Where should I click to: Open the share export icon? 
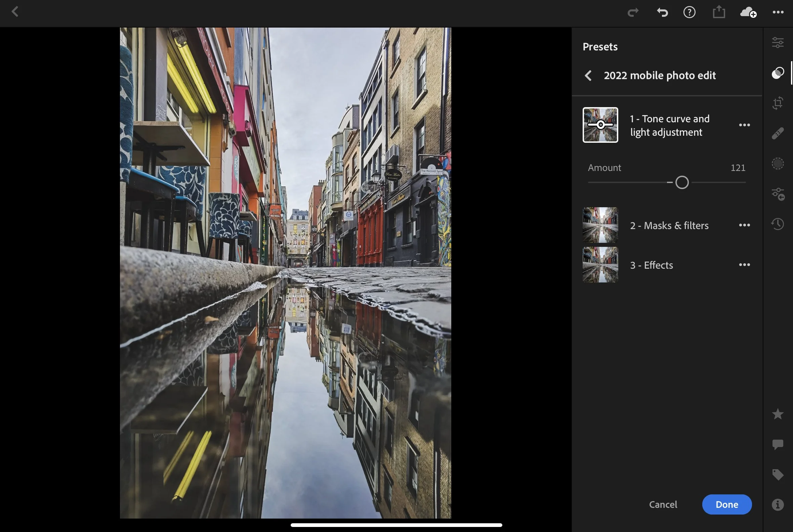pyautogui.click(x=719, y=12)
